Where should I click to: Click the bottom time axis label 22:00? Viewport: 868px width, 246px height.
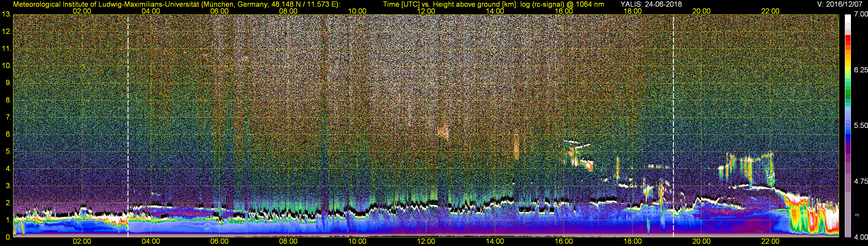(x=770, y=242)
